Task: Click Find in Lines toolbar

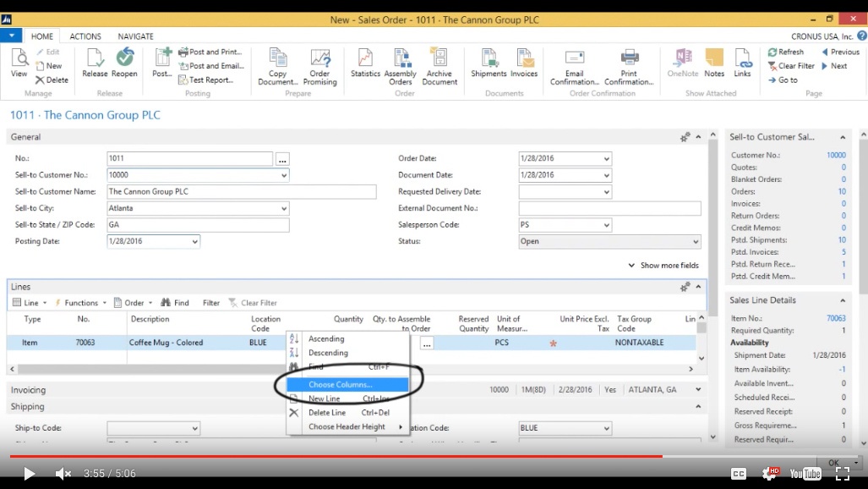Action: coord(175,303)
